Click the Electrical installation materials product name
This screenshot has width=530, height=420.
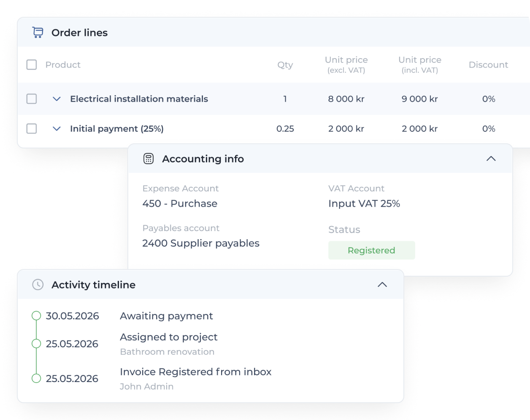click(x=139, y=99)
